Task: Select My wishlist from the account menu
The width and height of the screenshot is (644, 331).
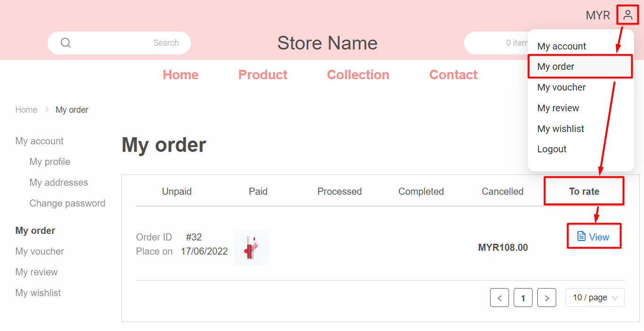Action: (561, 128)
